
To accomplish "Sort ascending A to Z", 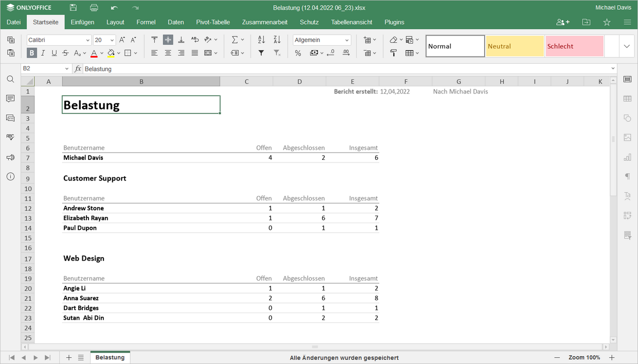I will click(x=261, y=40).
